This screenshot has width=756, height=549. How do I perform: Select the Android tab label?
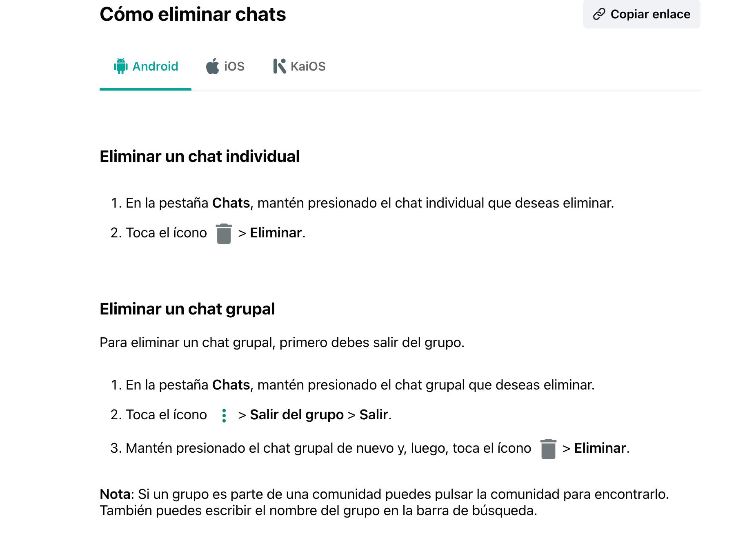[x=155, y=66]
